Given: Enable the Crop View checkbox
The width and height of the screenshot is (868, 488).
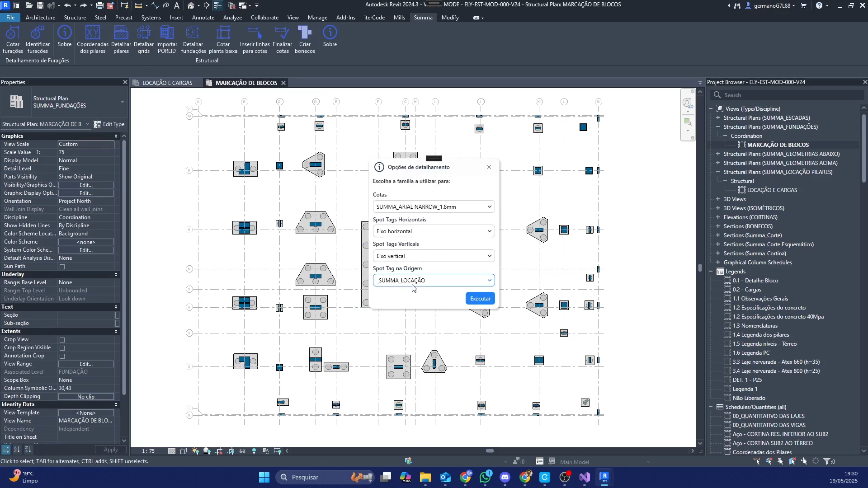Looking at the screenshot, I should (x=62, y=340).
